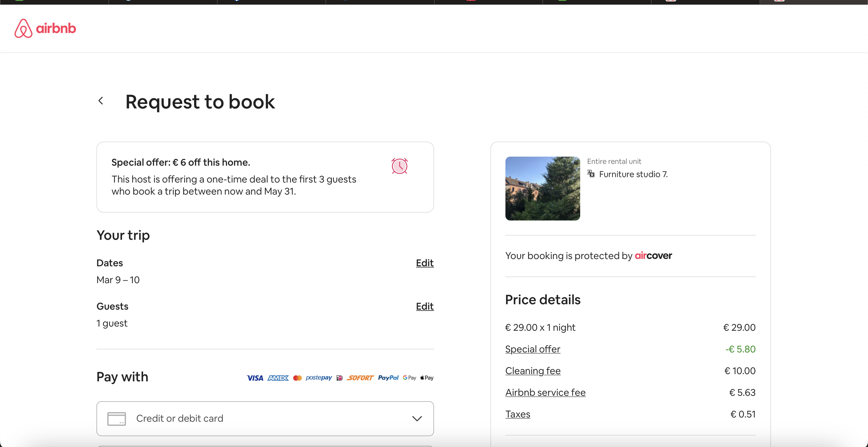
Task: Click the 'Mar 9 – 10' dates text
Action: 118,280
